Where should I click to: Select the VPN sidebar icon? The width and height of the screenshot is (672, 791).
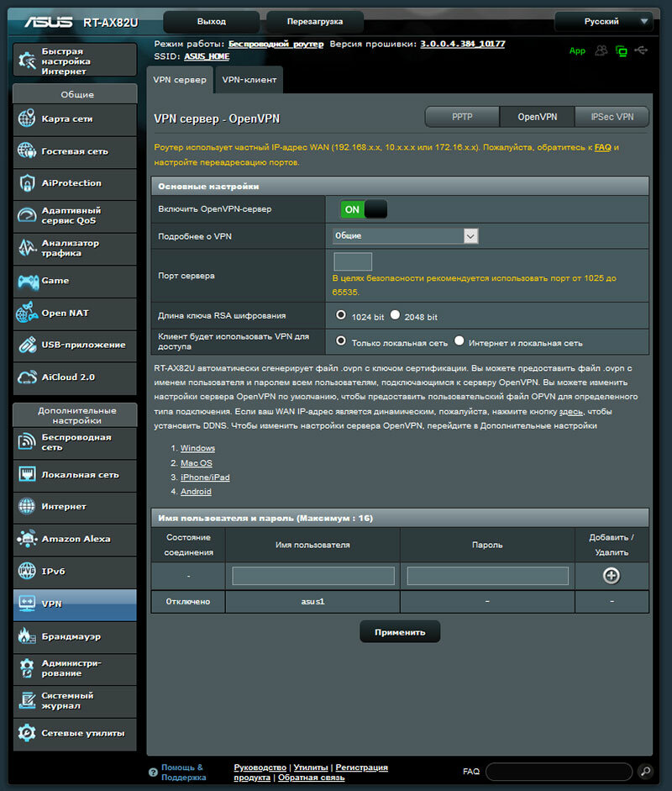[x=27, y=604]
